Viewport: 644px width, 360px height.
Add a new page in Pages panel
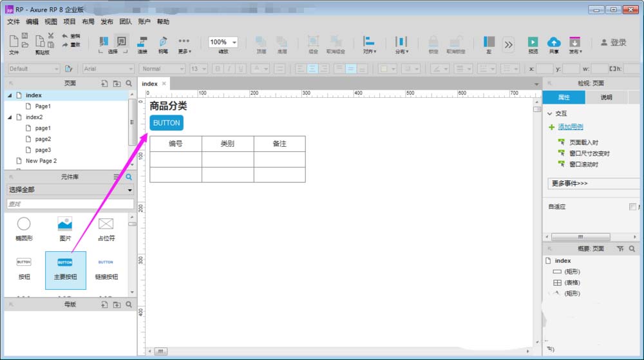tap(104, 83)
